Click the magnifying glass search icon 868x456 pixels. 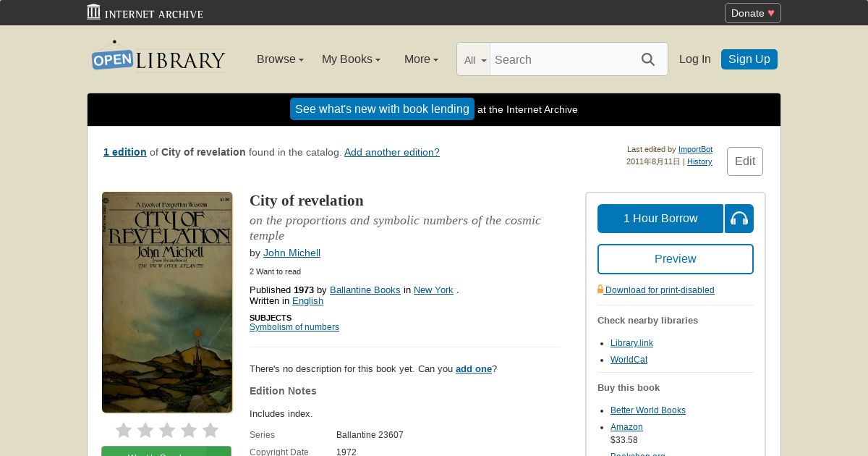click(648, 59)
